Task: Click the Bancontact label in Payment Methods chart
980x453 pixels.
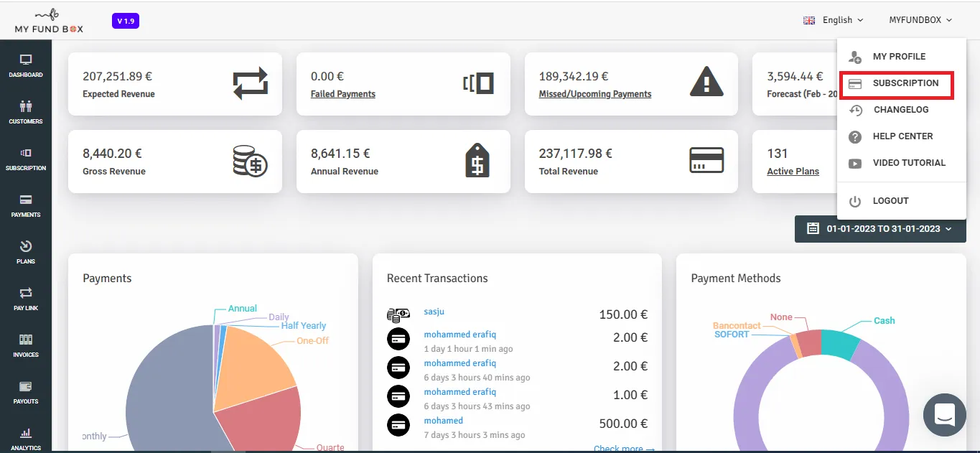Action: 737,326
